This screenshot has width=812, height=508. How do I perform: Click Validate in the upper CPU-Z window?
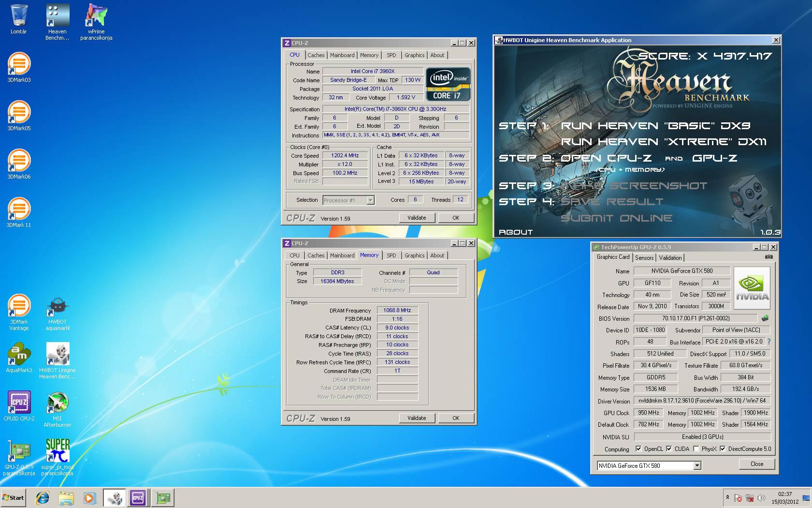(417, 218)
